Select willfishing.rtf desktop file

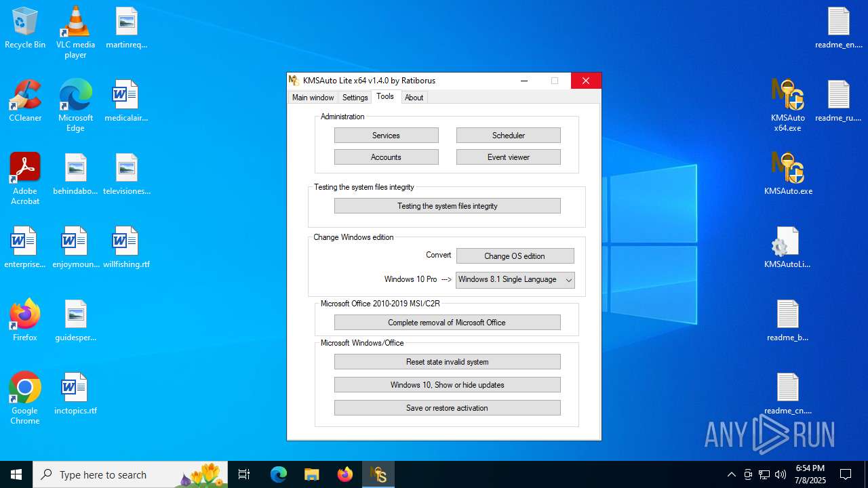[126, 248]
